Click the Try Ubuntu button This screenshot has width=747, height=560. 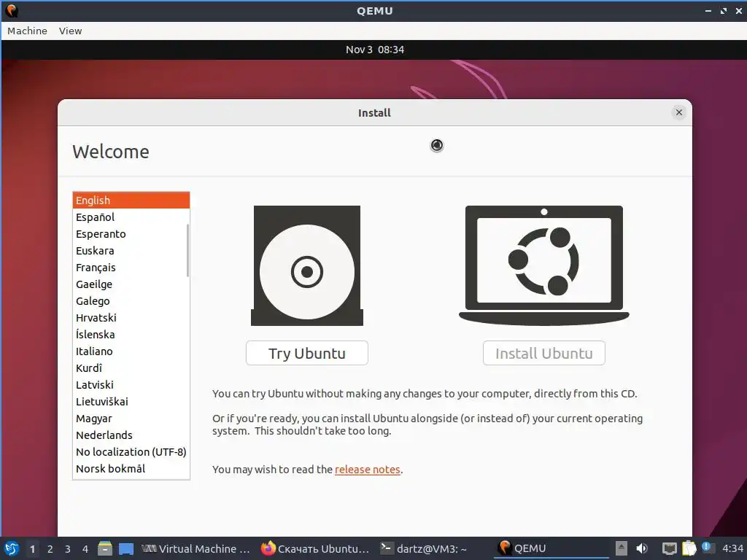pos(307,353)
